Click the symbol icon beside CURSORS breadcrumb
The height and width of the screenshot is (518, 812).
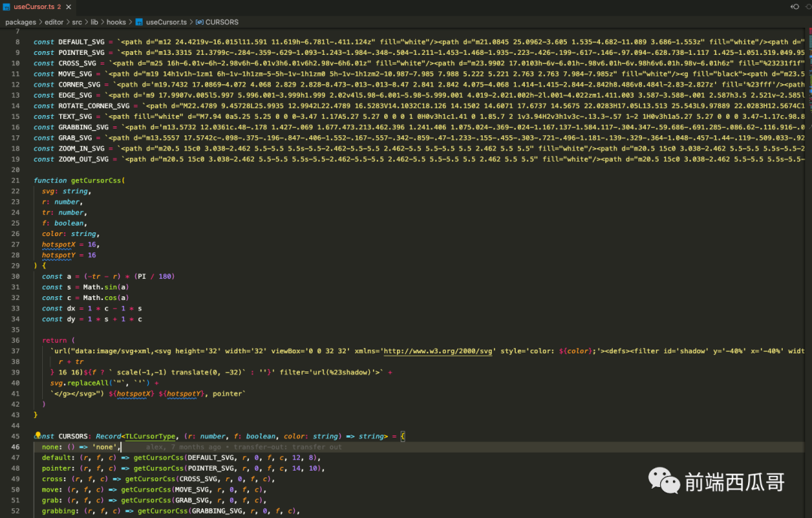(x=199, y=23)
